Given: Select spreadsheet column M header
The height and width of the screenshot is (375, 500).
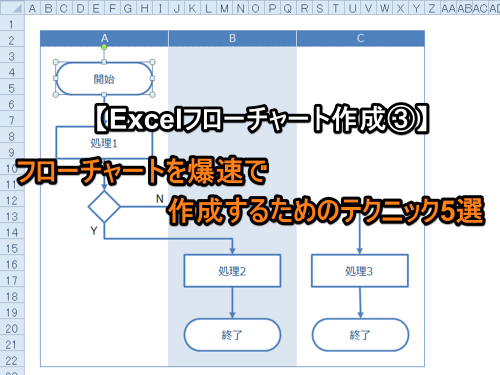Looking at the screenshot, I should 224,8.
